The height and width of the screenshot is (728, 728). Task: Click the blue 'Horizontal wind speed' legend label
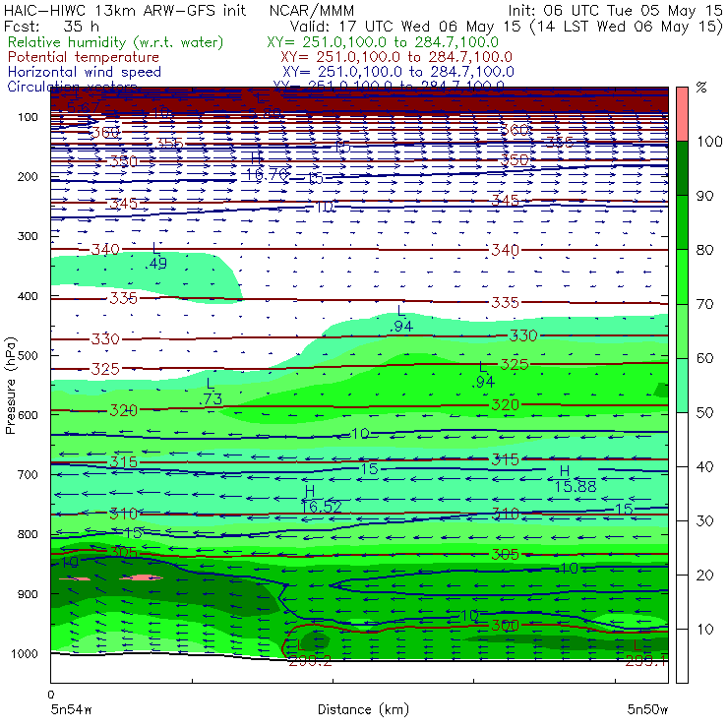pos(85,72)
